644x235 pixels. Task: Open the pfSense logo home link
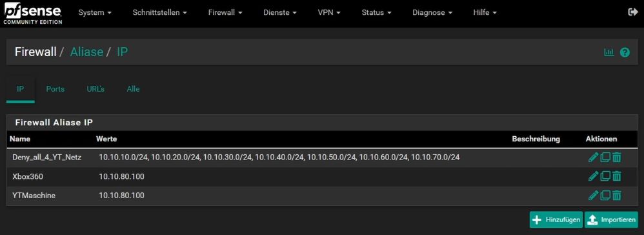[x=33, y=14]
